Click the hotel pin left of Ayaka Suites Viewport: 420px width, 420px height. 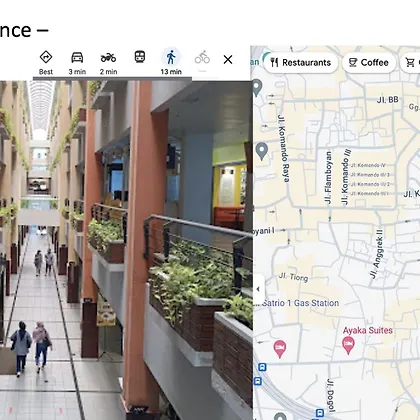tap(280, 349)
